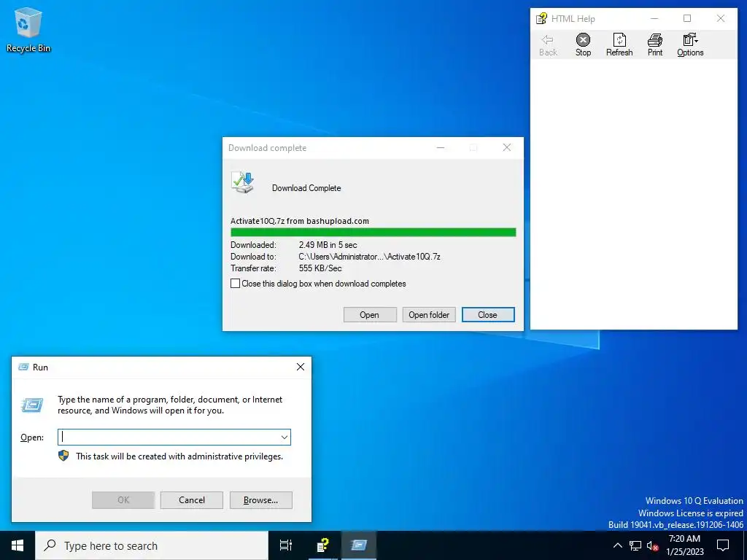Image resolution: width=747 pixels, height=560 pixels.
Task: Enable close dialog when download completes
Action: tap(236, 284)
